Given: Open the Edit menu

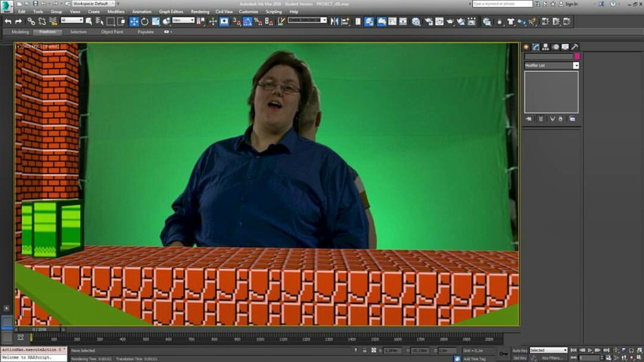Looking at the screenshot, I should pyautogui.click(x=22, y=11).
